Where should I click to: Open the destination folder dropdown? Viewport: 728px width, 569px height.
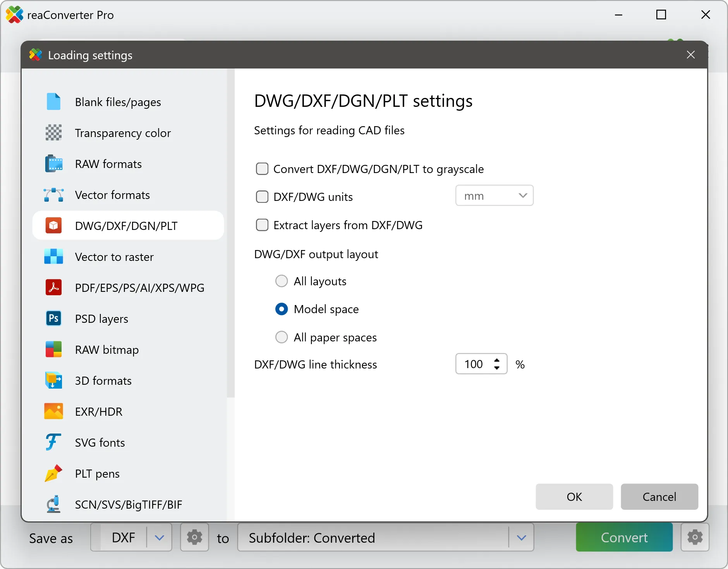click(521, 537)
